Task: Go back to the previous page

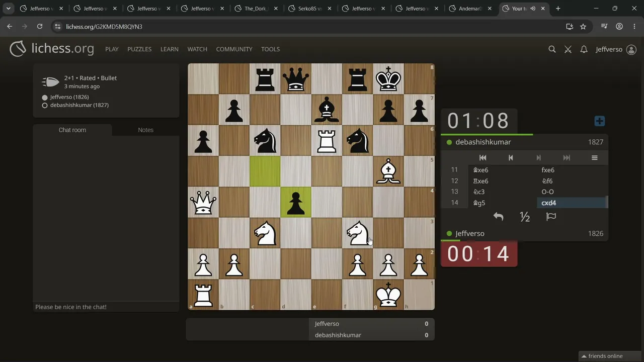Action: pos(10,27)
